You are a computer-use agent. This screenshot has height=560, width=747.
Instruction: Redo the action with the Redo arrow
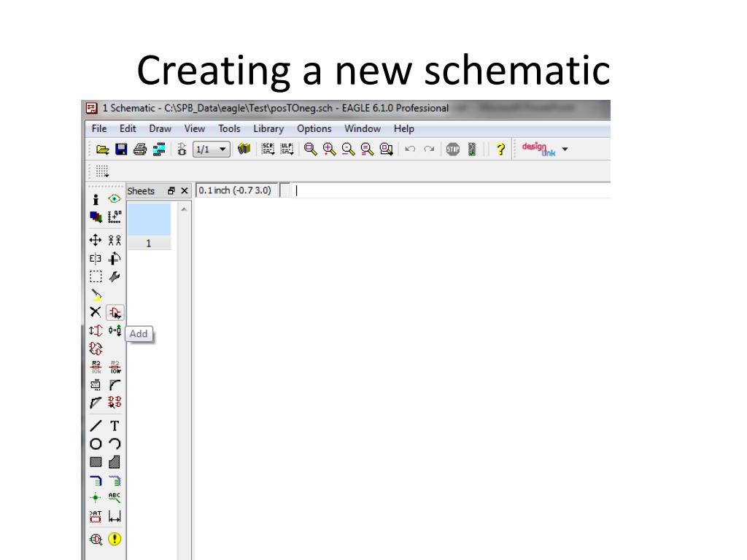429,149
